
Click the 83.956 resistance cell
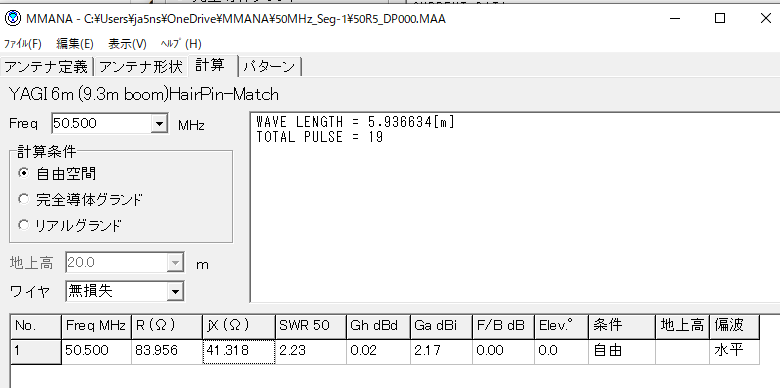(167, 351)
